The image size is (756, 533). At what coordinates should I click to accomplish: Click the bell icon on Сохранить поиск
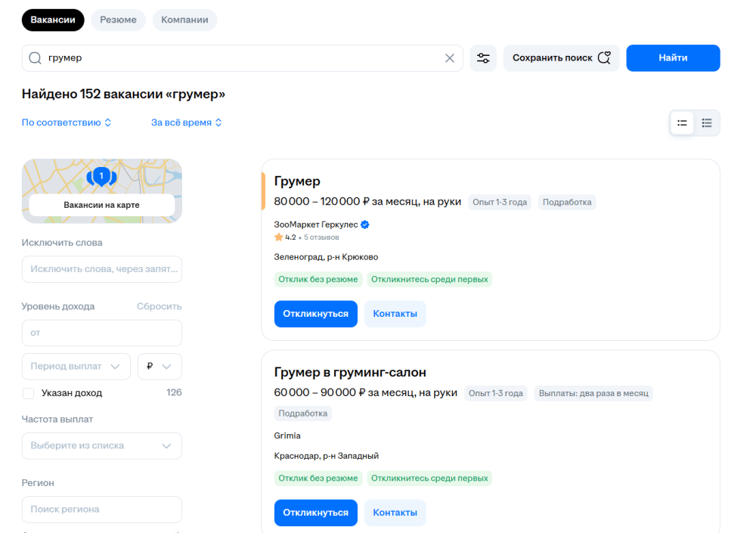coord(604,57)
